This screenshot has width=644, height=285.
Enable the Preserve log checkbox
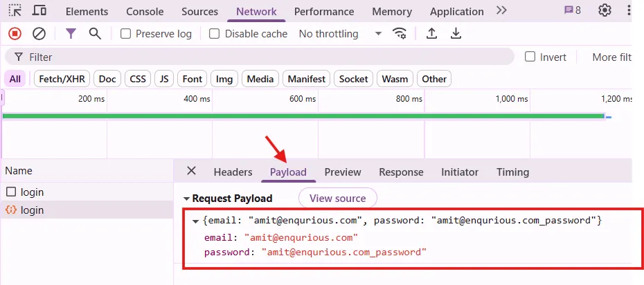pos(125,34)
